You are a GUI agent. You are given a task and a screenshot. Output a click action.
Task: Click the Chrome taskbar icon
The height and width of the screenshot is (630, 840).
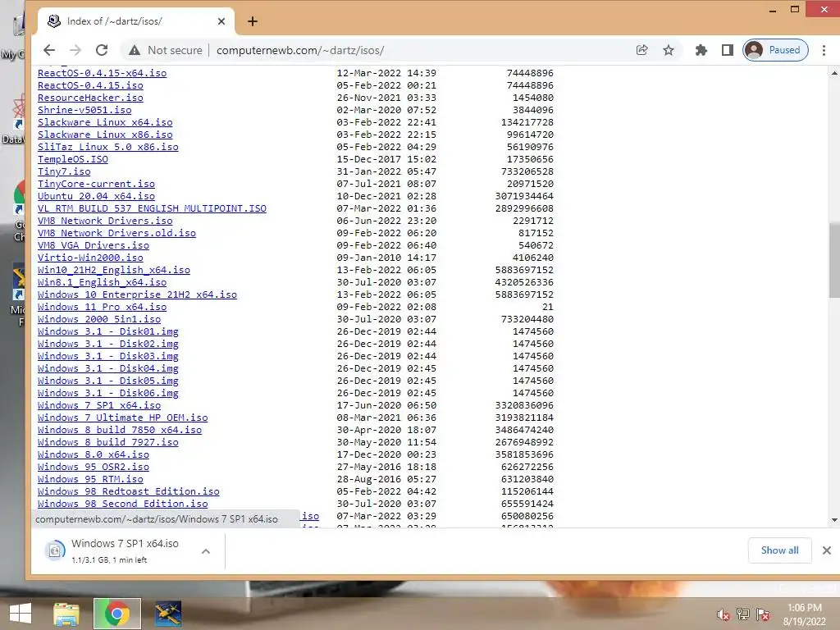tap(116, 614)
